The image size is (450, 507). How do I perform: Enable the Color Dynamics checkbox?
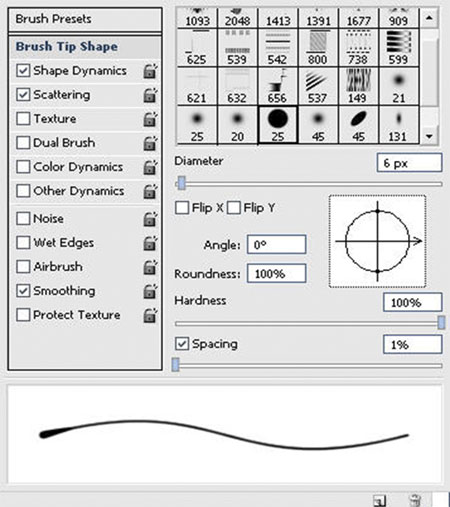click(x=23, y=167)
